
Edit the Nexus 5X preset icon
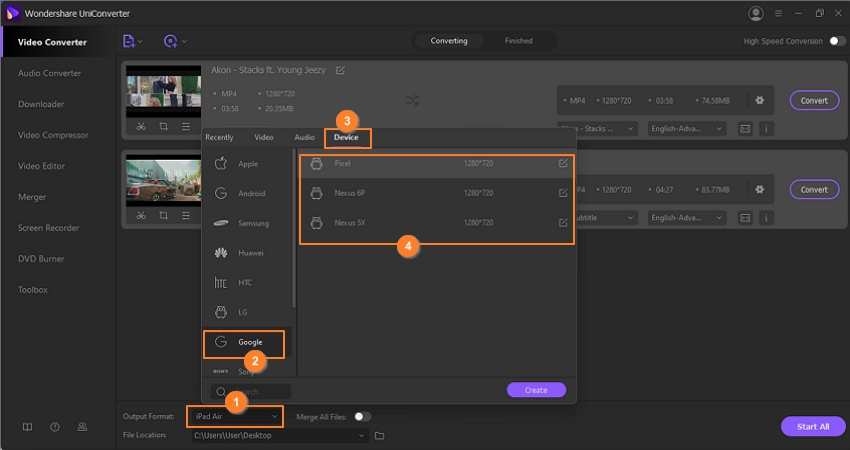[x=563, y=222]
